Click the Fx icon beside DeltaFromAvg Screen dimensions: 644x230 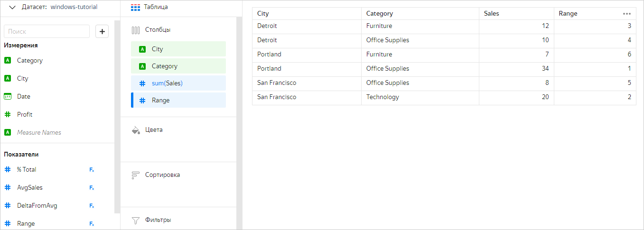pos(92,206)
